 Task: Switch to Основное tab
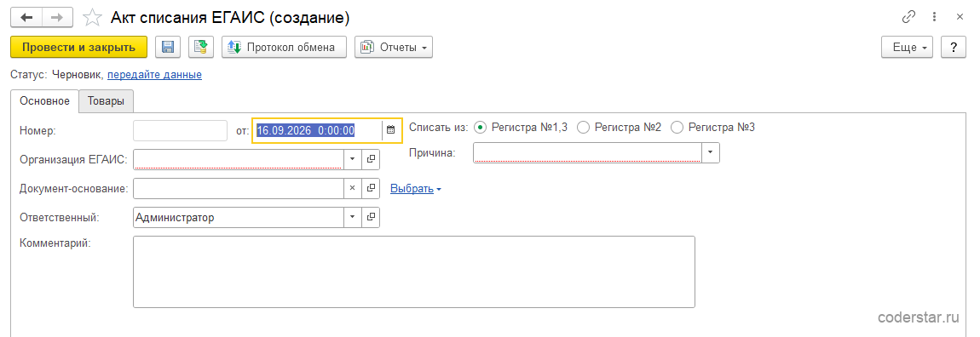(44, 101)
